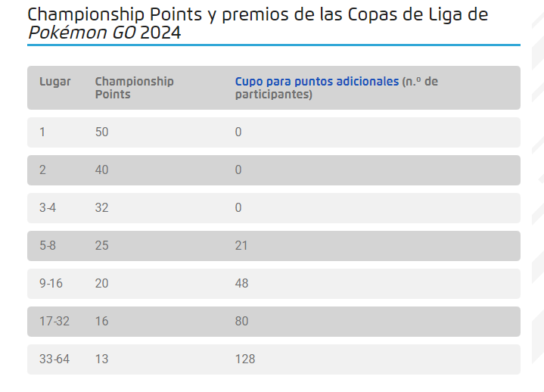This screenshot has height=392, width=544.
Task: Click the 21 participants value
Action: (x=241, y=246)
